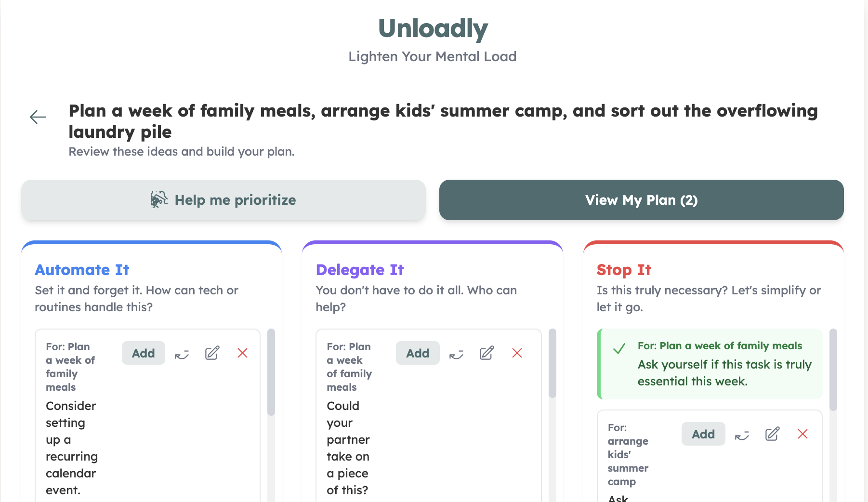Regenerate the Automate It calendar suggestion
Viewport: 868px width, 502px height.
pyautogui.click(x=181, y=353)
